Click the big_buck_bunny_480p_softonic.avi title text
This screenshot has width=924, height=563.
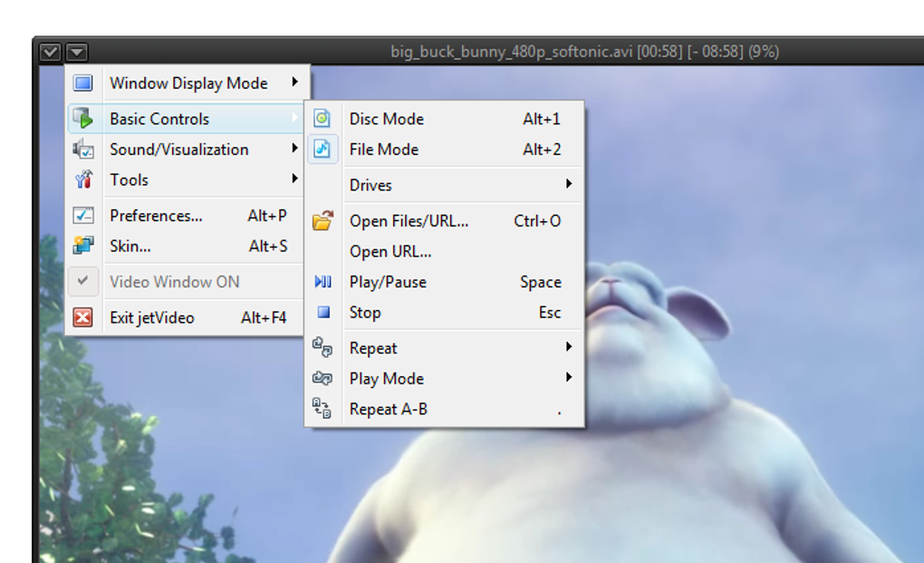click(x=512, y=52)
